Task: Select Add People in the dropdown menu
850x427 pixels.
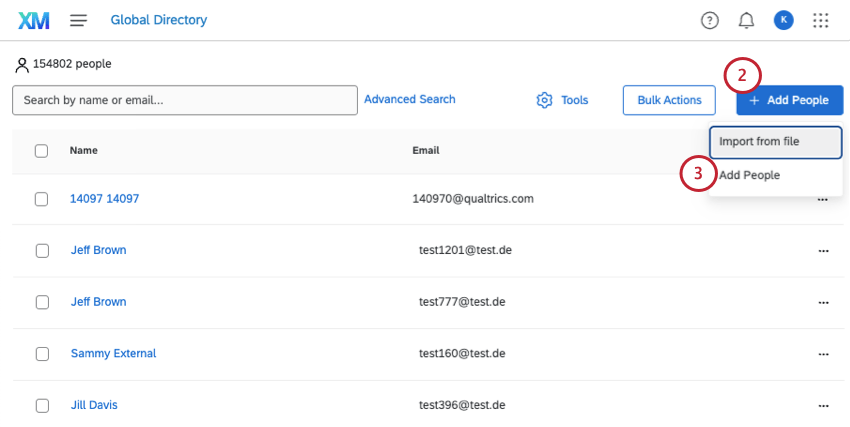Action: tap(750, 175)
